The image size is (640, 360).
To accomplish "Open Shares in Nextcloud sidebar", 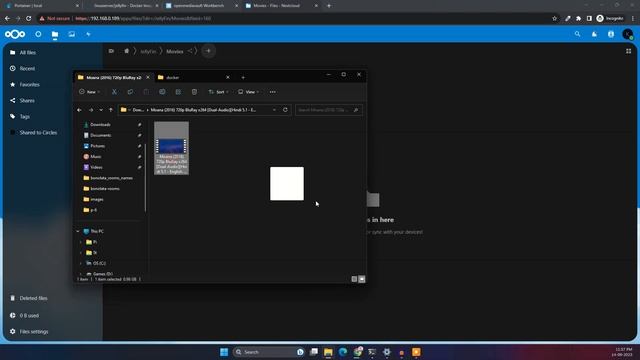I will (27, 100).
